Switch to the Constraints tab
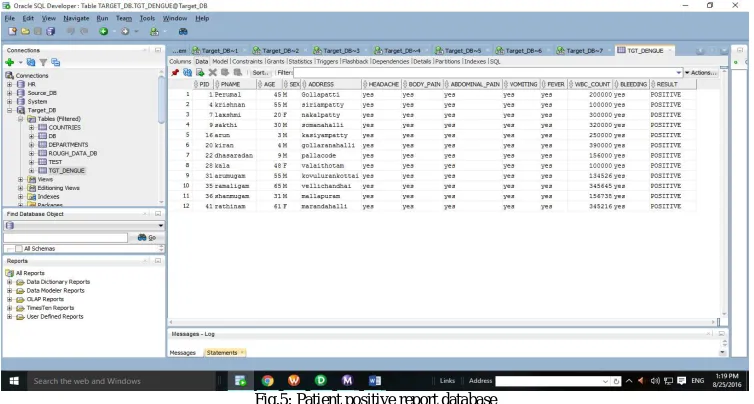This screenshot has height=404, width=754. tap(247, 62)
